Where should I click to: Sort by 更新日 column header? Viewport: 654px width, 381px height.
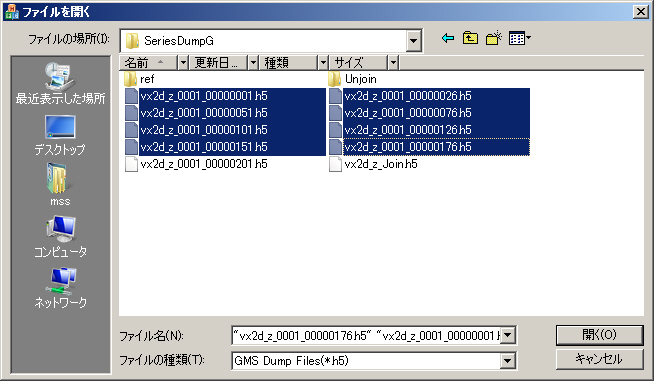pos(219,63)
